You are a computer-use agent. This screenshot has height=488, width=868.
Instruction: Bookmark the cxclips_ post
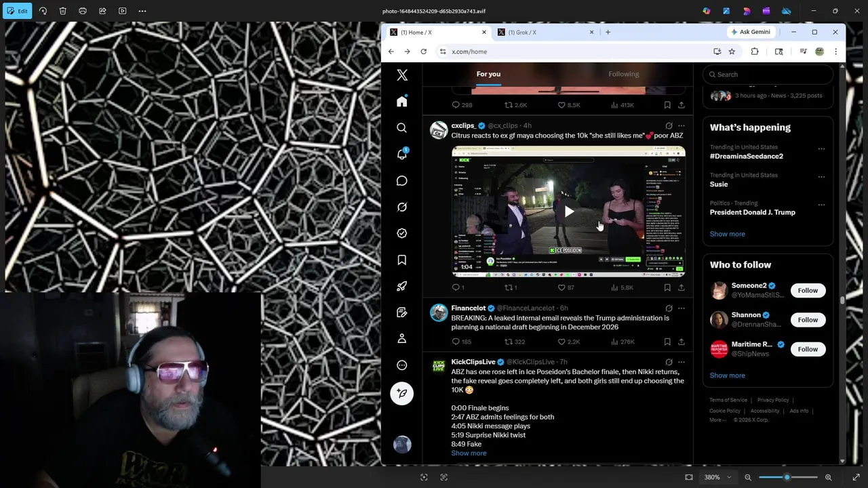(x=667, y=287)
